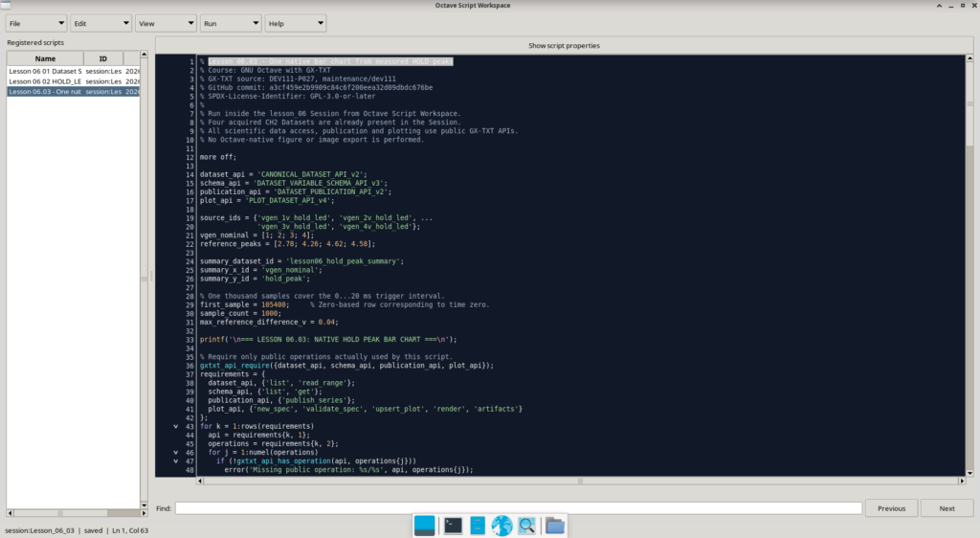980x538 pixels.
Task: Open the terminal icon in the dock
Action: (x=453, y=526)
